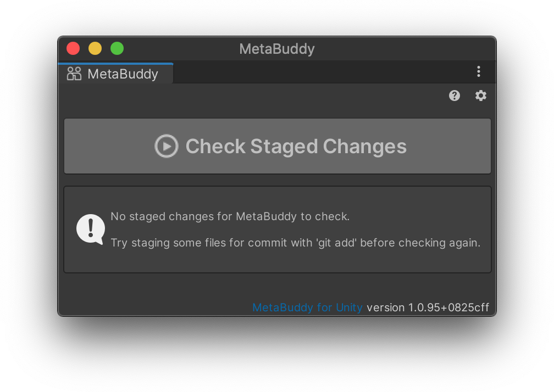The width and height of the screenshot is (554, 392).
Task: Click the "No staged changes" message line
Action: pyautogui.click(x=230, y=216)
